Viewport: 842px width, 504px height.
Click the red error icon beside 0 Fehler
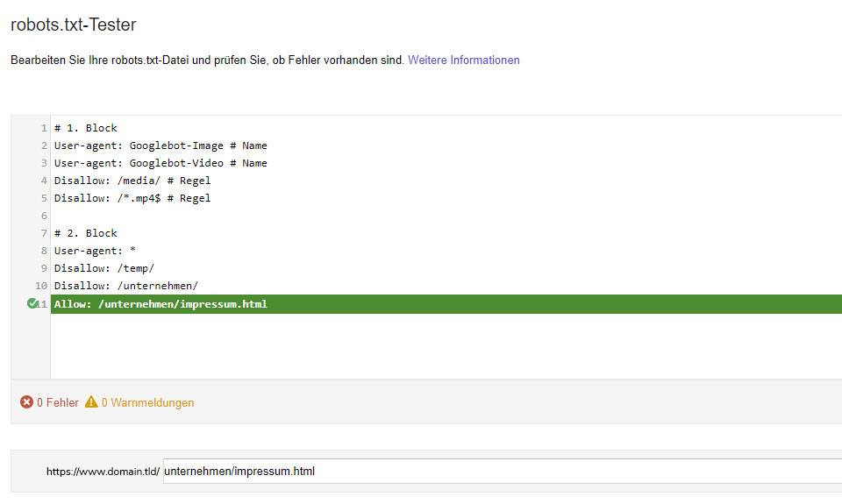tap(26, 402)
